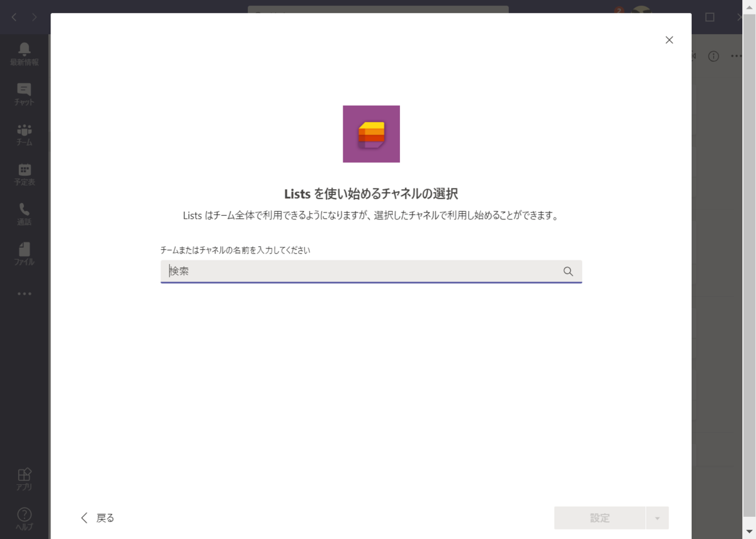Expand the dropdown arrow beside 設定
756x539 pixels.
coord(657,518)
